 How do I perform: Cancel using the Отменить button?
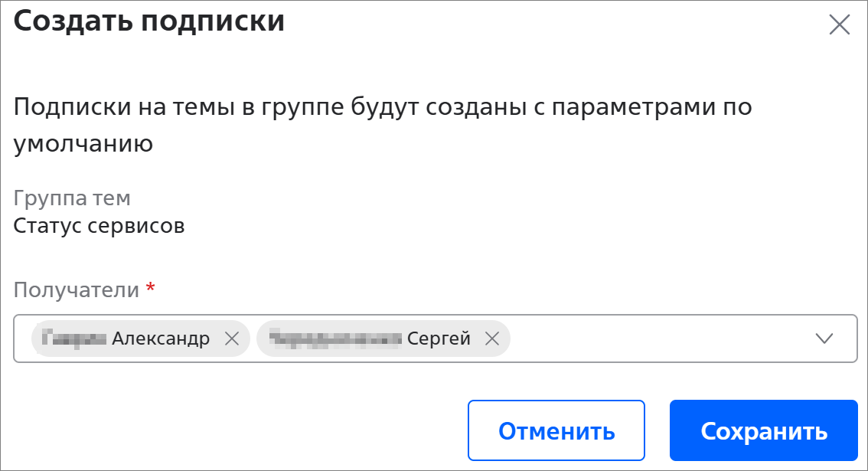556,430
